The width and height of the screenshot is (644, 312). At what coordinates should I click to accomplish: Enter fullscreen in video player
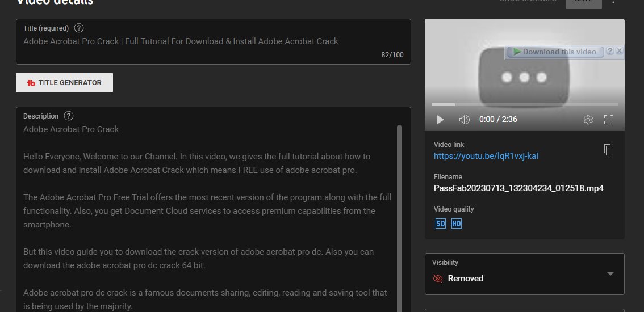pos(609,120)
